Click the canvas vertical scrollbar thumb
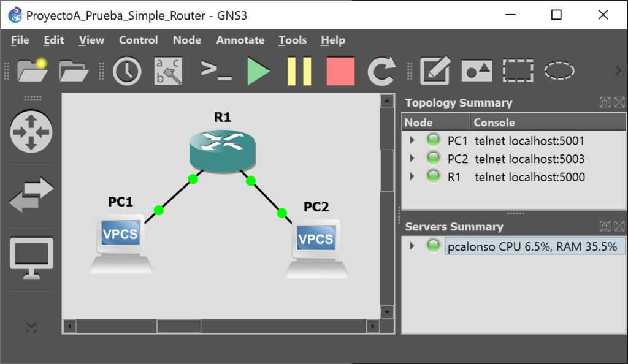 (387, 171)
